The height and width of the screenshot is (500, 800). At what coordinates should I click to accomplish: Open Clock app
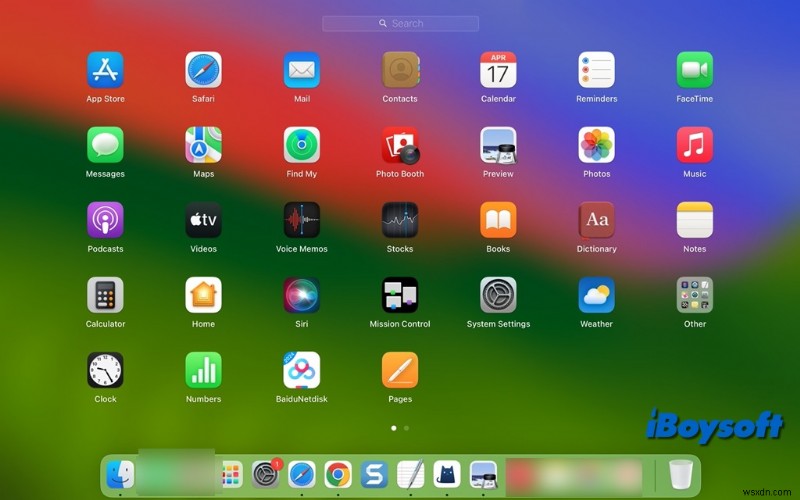105,370
